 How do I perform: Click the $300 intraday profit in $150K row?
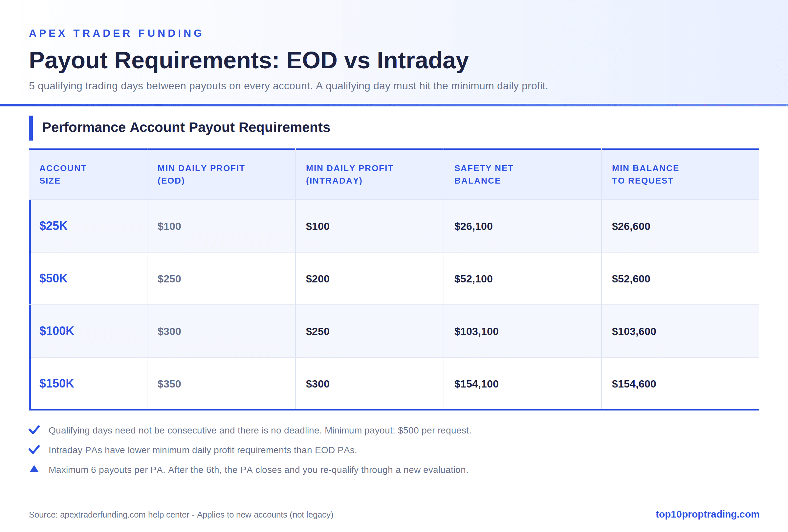(318, 384)
